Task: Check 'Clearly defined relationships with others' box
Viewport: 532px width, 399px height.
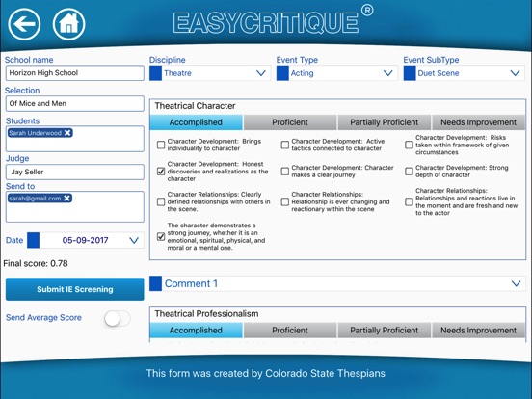Action: (161, 201)
